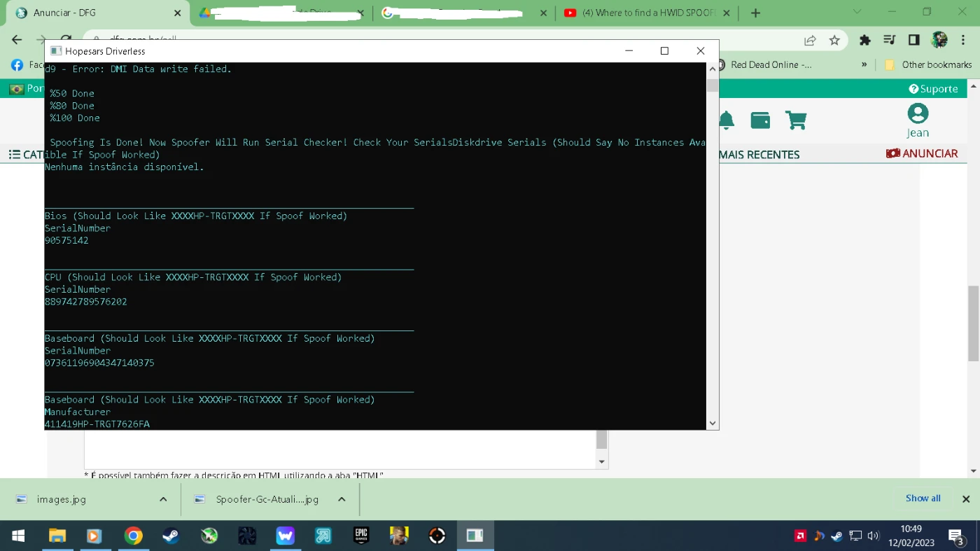Click Show all downloads
The width and height of the screenshot is (980, 551).
[923, 498]
